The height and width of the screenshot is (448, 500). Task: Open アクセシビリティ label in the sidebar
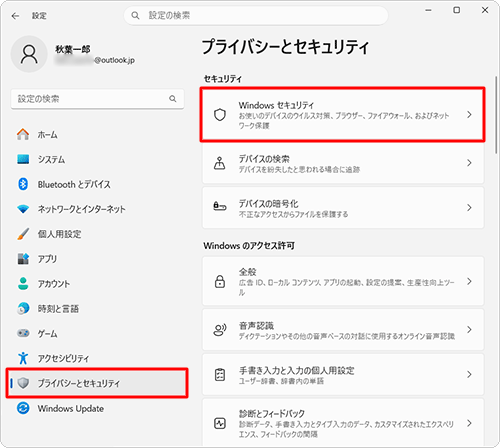click(x=63, y=358)
